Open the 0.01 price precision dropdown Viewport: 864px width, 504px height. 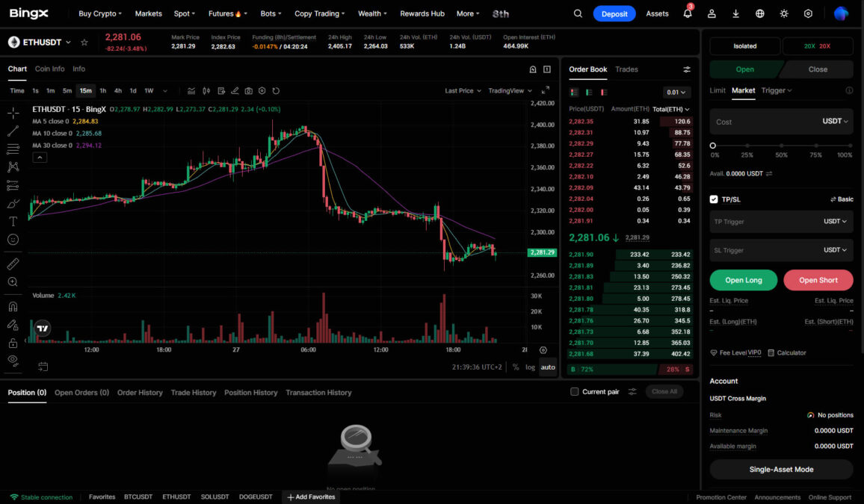click(x=676, y=93)
